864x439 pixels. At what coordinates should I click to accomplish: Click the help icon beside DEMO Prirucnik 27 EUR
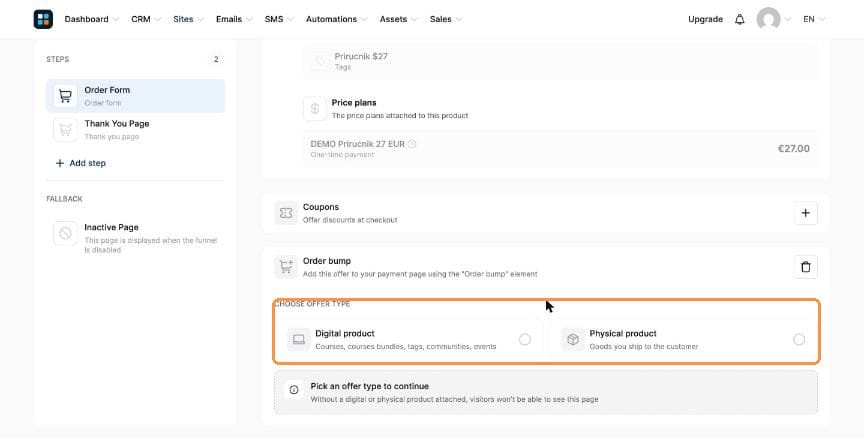click(412, 144)
